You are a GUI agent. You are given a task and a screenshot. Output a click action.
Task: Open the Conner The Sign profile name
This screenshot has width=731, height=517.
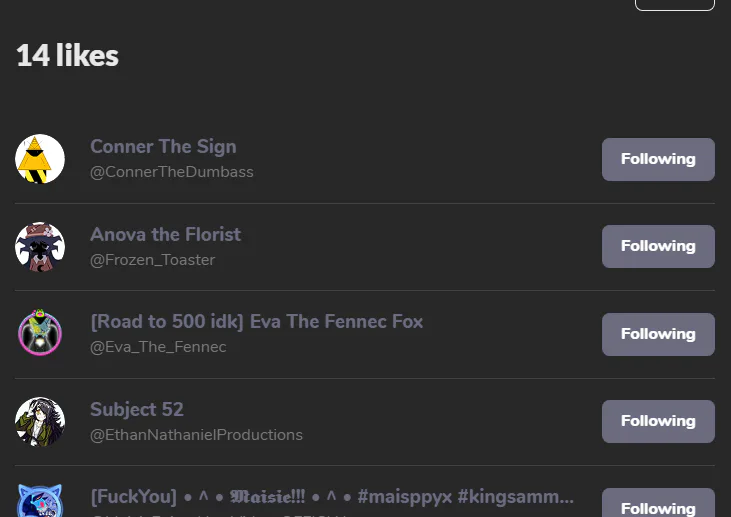click(163, 147)
